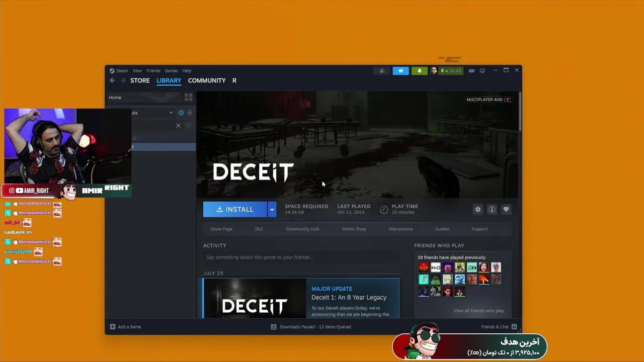The height and width of the screenshot is (362, 644).
Task: Expand the account dropdown showing wallet balance
Action: click(x=451, y=71)
